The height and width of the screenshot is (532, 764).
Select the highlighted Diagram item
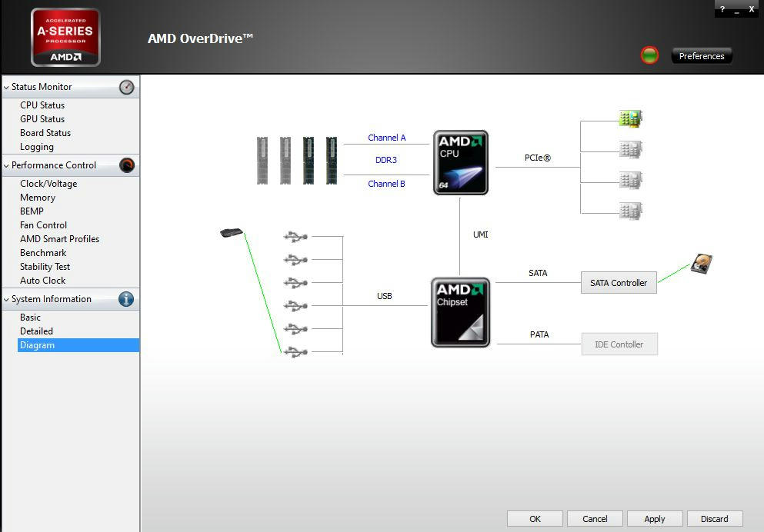(x=78, y=345)
